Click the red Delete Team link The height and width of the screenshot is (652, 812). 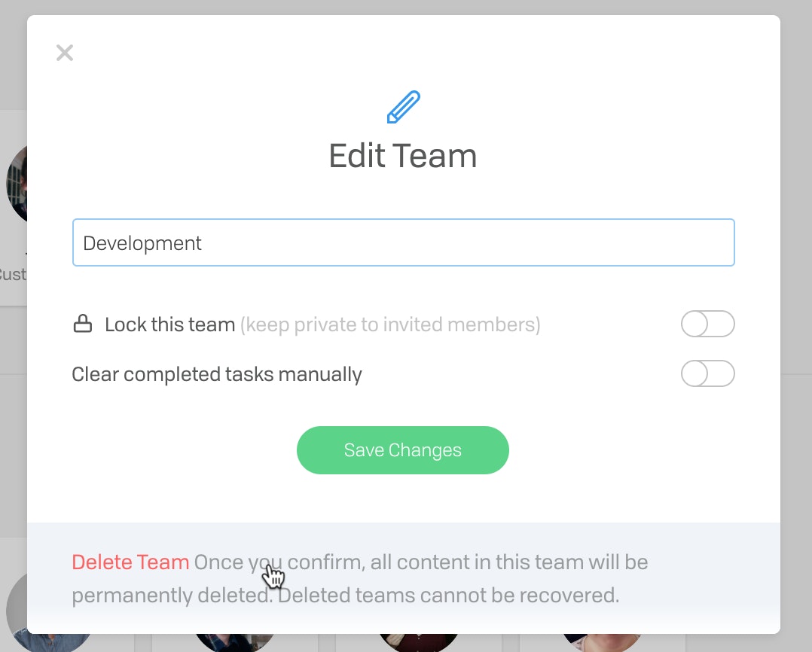[x=130, y=562]
